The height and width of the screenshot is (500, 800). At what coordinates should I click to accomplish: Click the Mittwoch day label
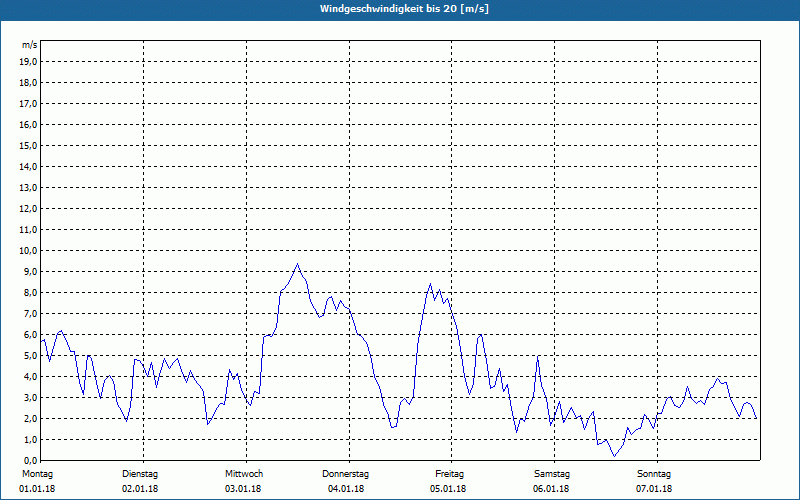click(x=243, y=473)
